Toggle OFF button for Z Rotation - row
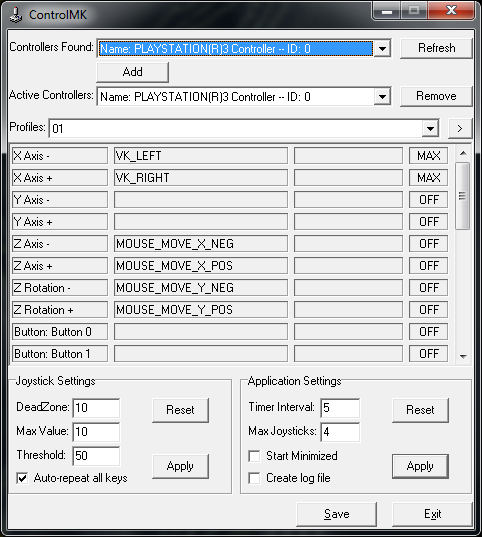Viewport: 482px width, 537px height. tap(428, 288)
